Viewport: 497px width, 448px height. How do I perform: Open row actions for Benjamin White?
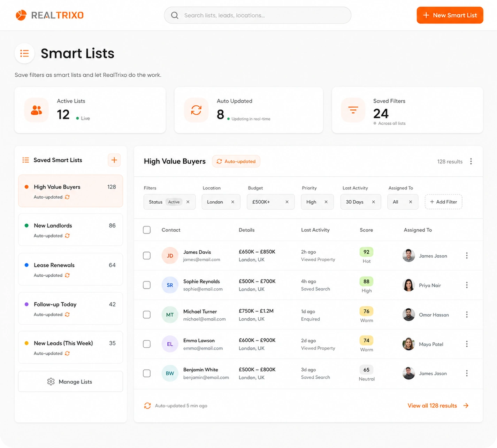pos(467,373)
